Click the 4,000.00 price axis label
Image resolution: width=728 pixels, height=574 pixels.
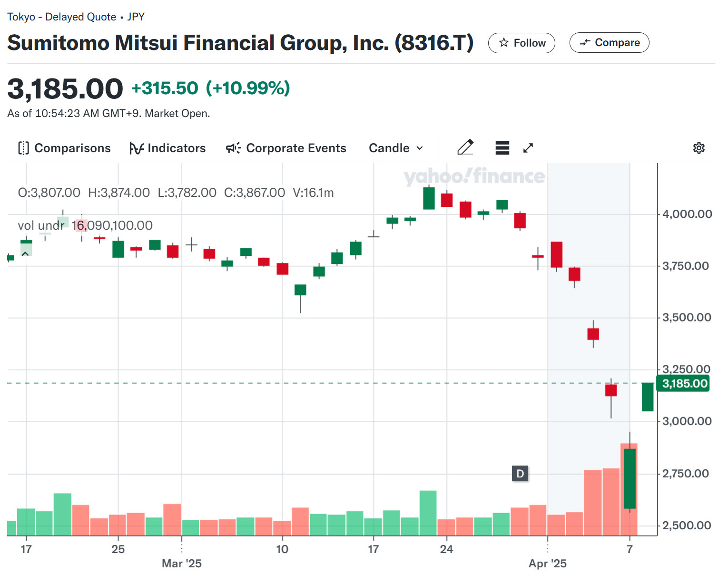687,214
